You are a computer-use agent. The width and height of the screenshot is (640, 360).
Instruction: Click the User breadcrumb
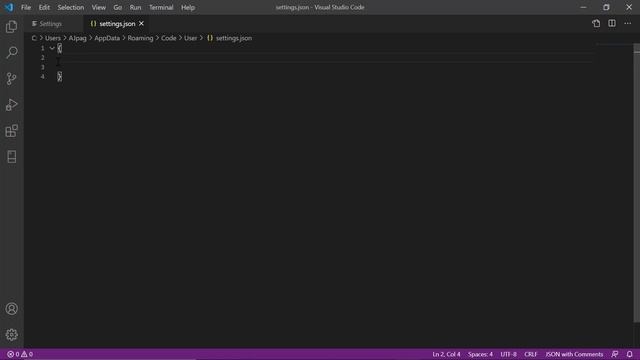pos(190,38)
